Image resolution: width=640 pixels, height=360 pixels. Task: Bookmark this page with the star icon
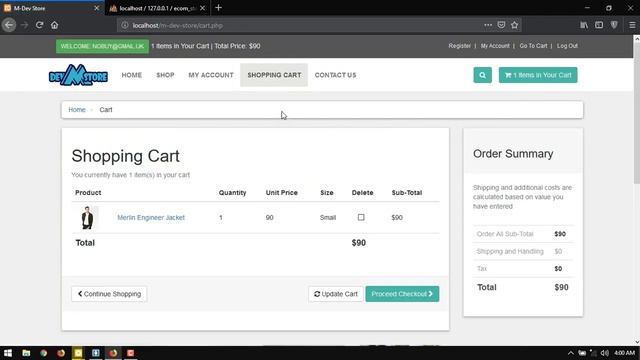514,25
